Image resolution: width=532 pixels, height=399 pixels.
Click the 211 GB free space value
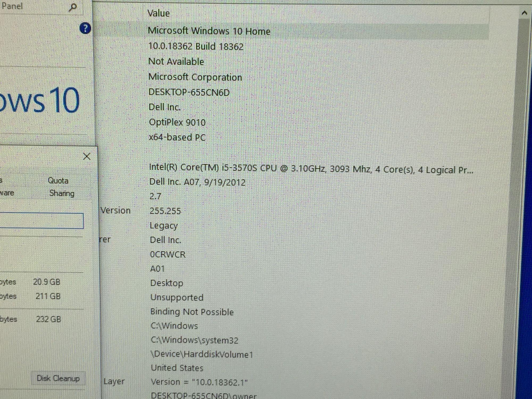coord(48,296)
